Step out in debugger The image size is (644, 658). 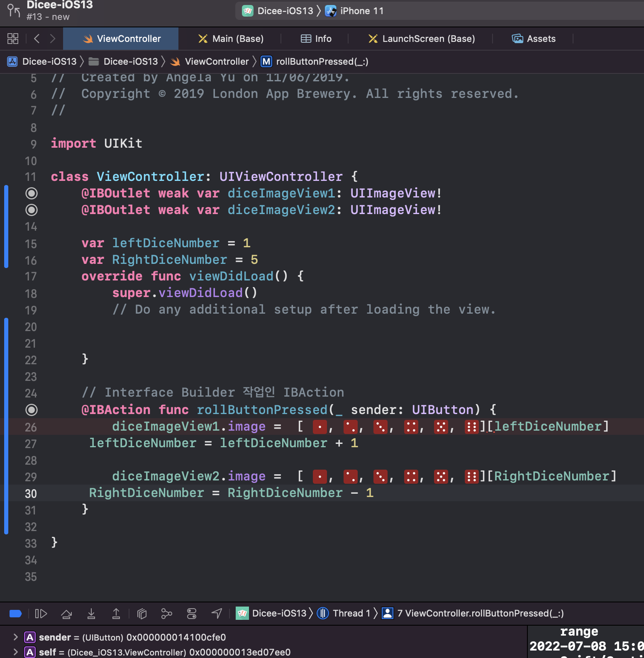[116, 613]
